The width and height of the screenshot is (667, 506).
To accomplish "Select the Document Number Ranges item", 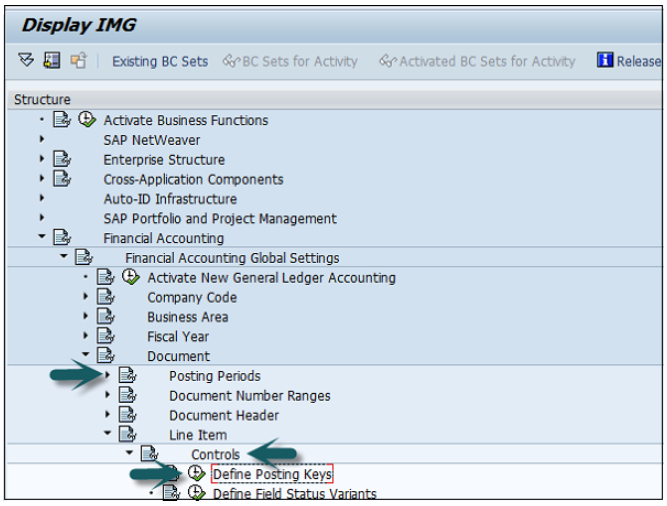I will [249, 396].
